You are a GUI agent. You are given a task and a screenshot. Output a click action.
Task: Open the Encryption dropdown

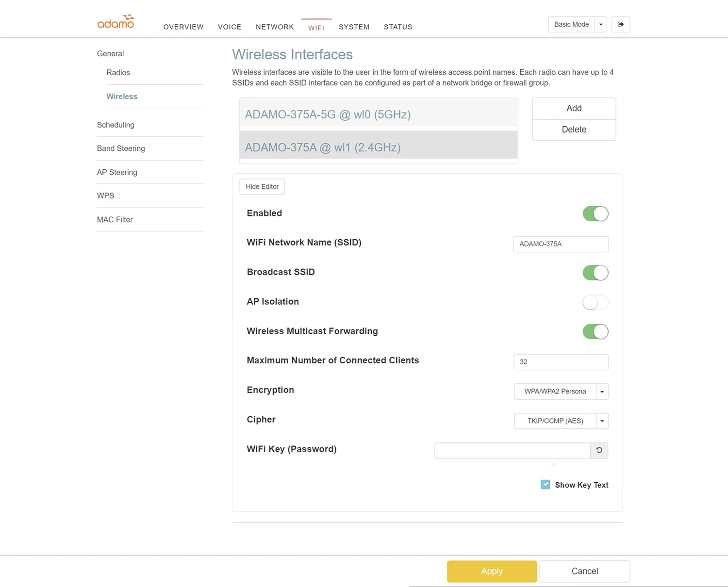pos(561,391)
